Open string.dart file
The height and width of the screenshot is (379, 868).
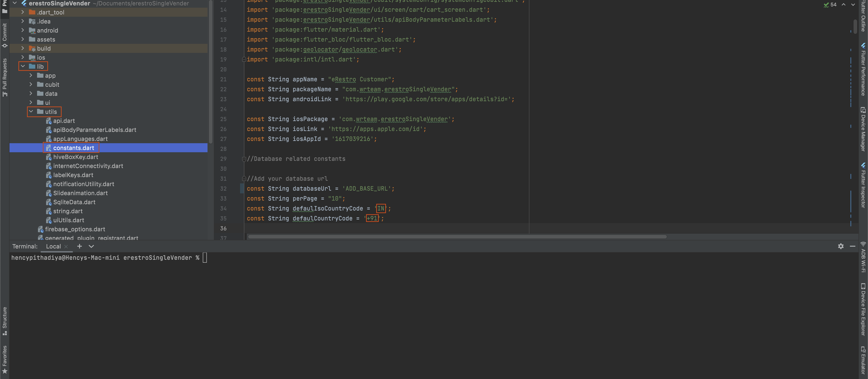click(x=68, y=211)
